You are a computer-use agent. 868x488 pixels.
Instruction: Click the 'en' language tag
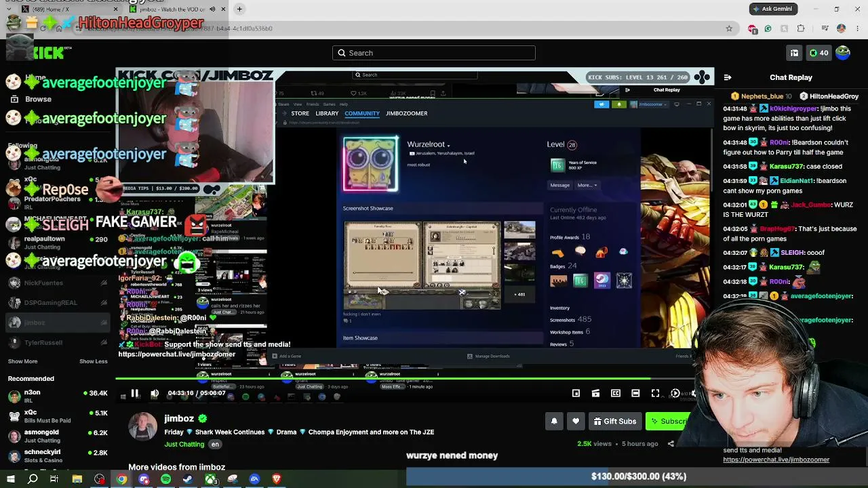(x=215, y=445)
